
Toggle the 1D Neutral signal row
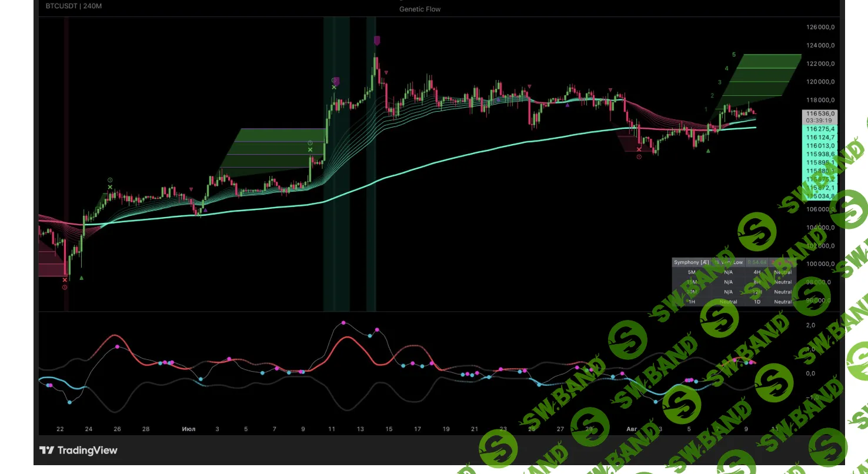[783, 302]
